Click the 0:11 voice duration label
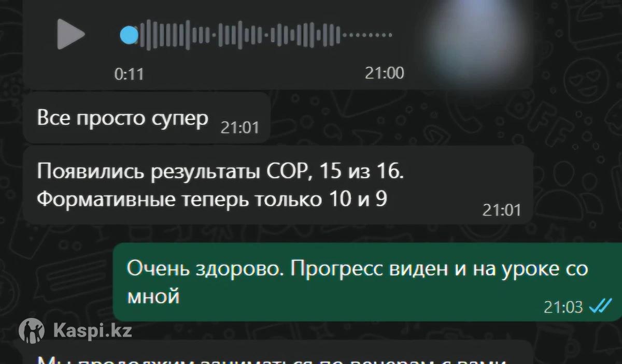622x364 pixels. pyautogui.click(x=129, y=75)
